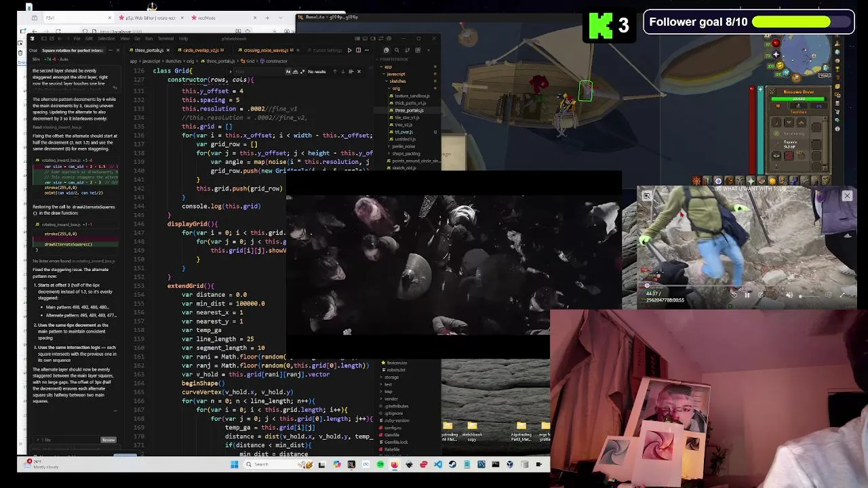868x488 pixels.
Task: Open the Help menu in the editor
Action: click(183, 39)
